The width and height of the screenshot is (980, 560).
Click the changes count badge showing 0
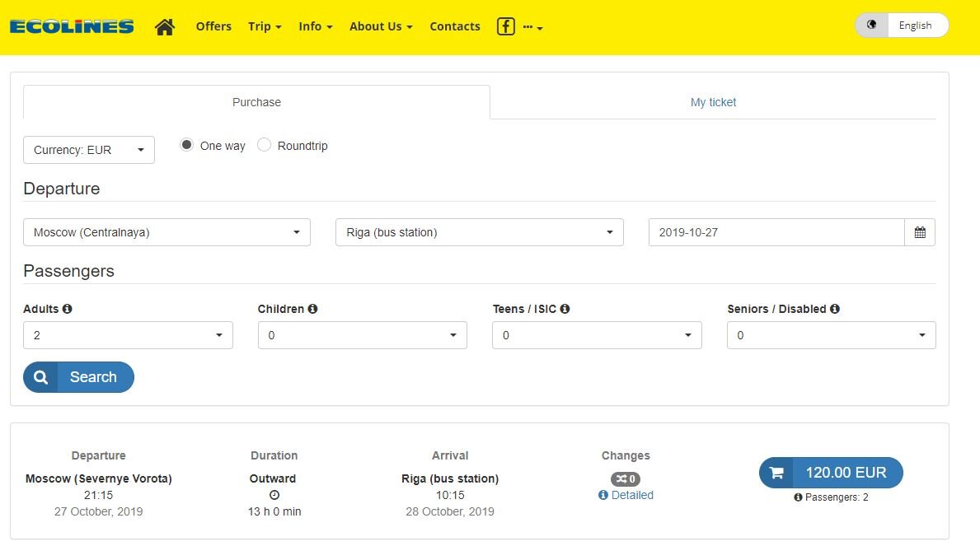coord(626,478)
